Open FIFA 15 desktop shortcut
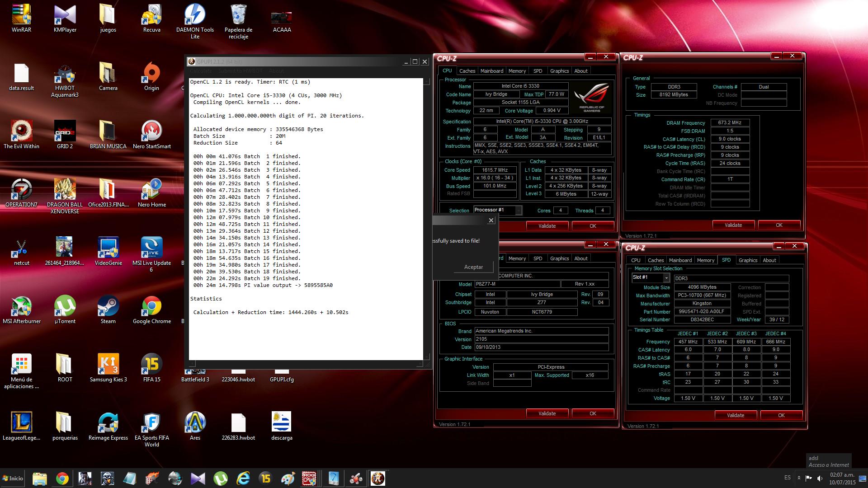 tap(151, 368)
